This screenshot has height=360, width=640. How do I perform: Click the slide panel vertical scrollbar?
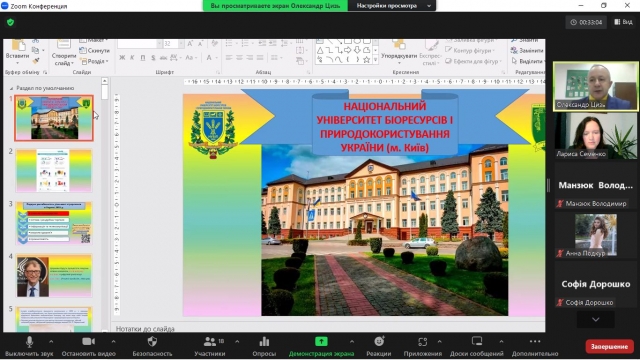point(104,204)
